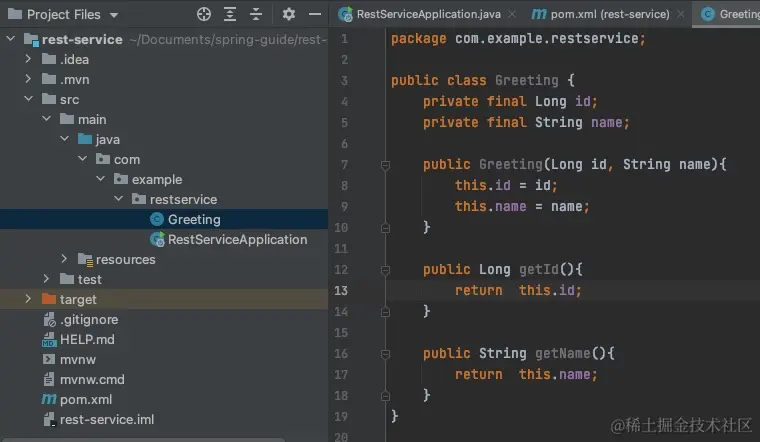Close the pom.xml (rest-service) tab
Viewport: 760px width, 442px height.
681,14
